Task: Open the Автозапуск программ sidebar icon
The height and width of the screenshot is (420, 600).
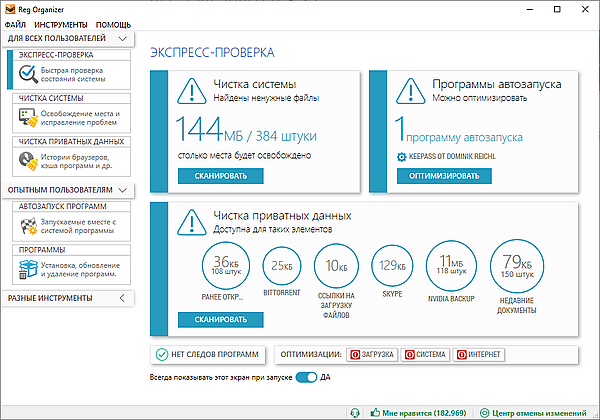Action: 29,226
